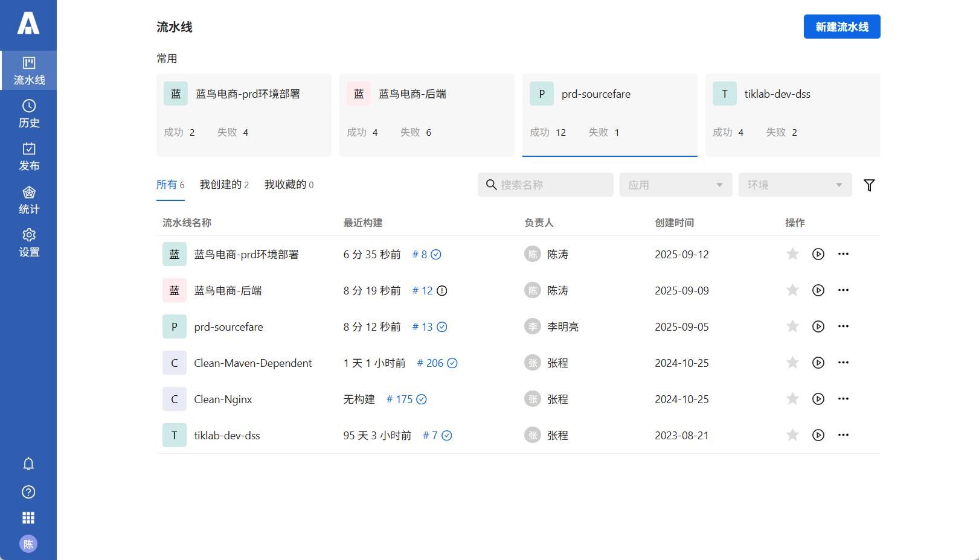Open build # 206 of Clean-Maven-Dependent
The image size is (979, 560).
coord(430,363)
